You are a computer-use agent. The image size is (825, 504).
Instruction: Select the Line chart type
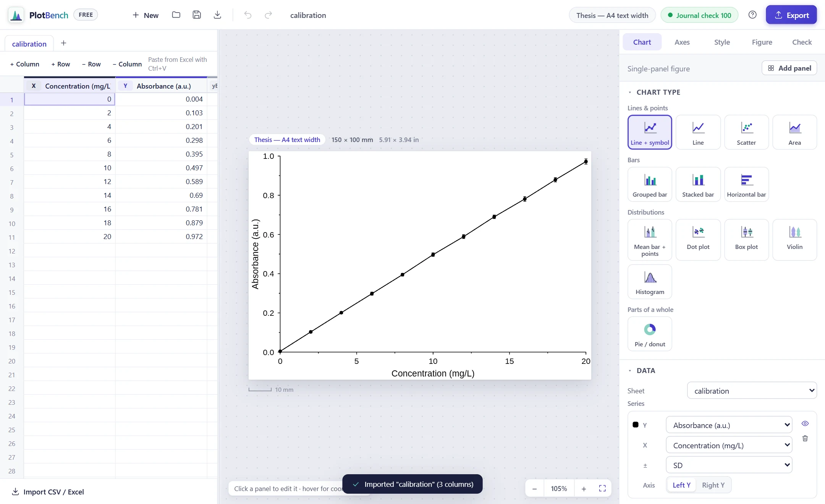point(698,132)
